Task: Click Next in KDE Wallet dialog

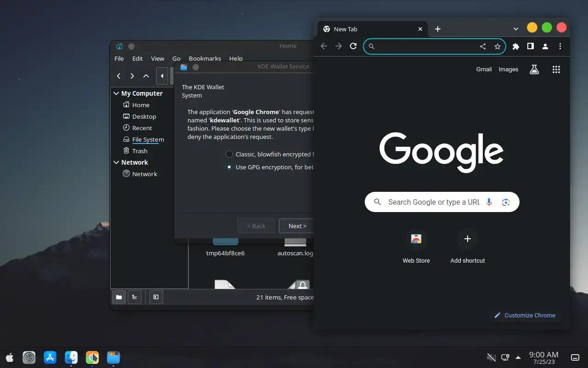Action: [296, 226]
